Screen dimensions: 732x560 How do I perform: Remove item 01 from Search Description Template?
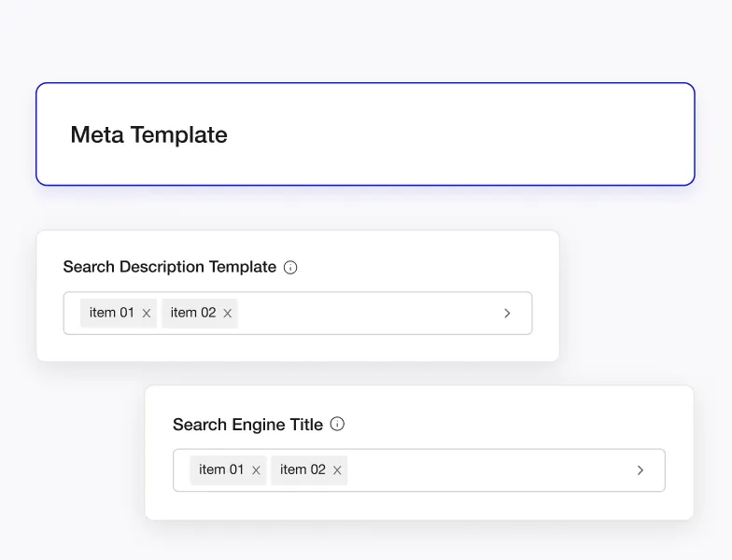(146, 314)
